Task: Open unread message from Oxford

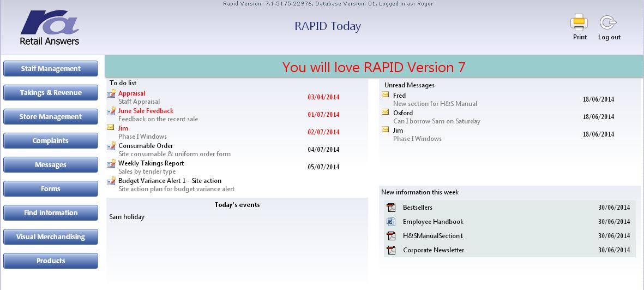Action: [403, 113]
